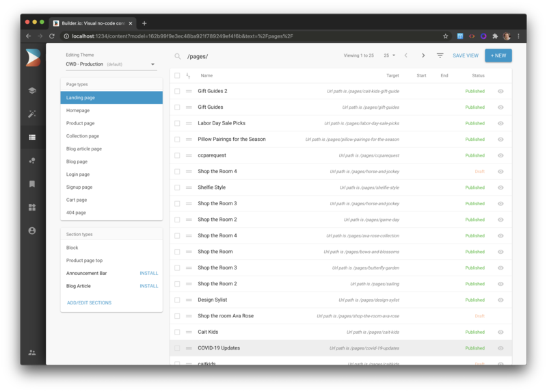Check the Labor Day Sale Picks checkbox

[177, 123]
